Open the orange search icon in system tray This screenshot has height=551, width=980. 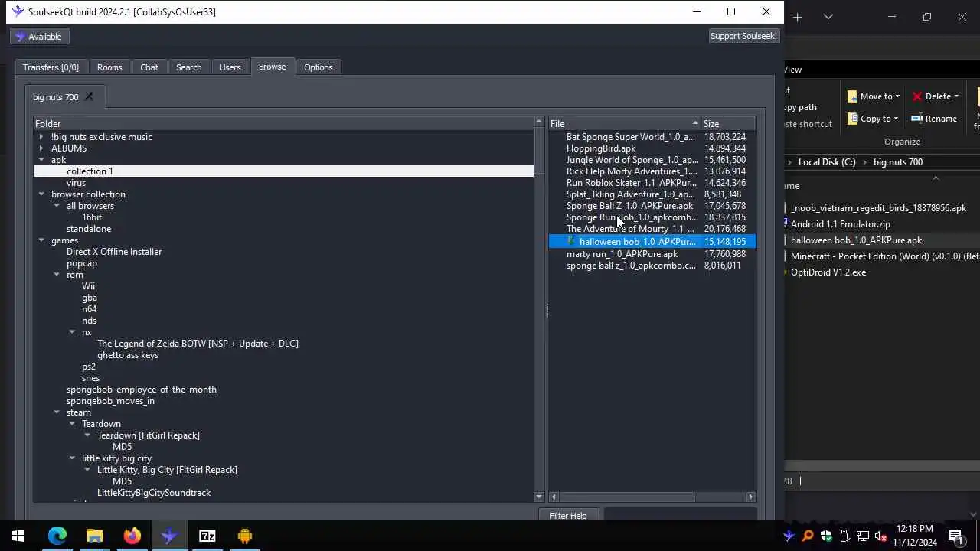807,536
